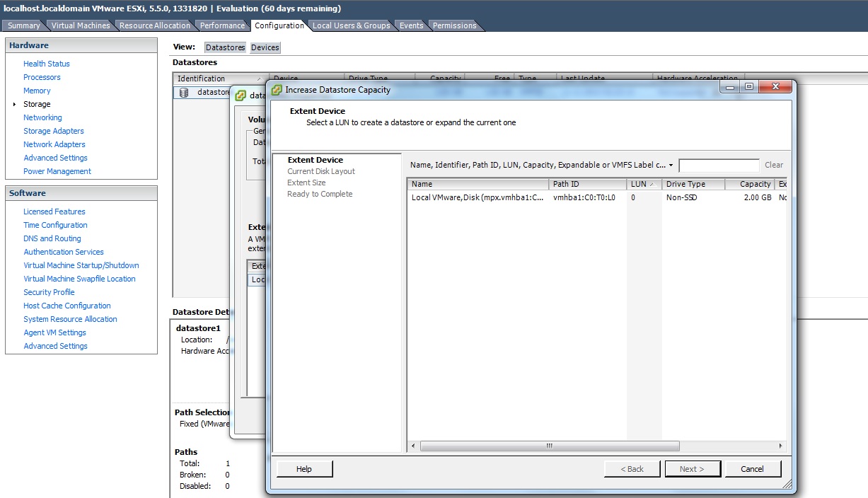Sort device list by Drive Type column

(x=693, y=184)
